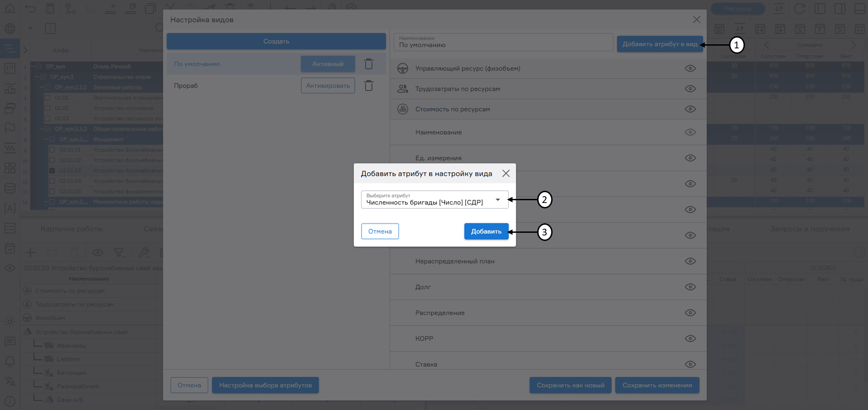Click the home icon in the sidebar
The width and height of the screenshot is (868, 410).
tap(10, 8)
